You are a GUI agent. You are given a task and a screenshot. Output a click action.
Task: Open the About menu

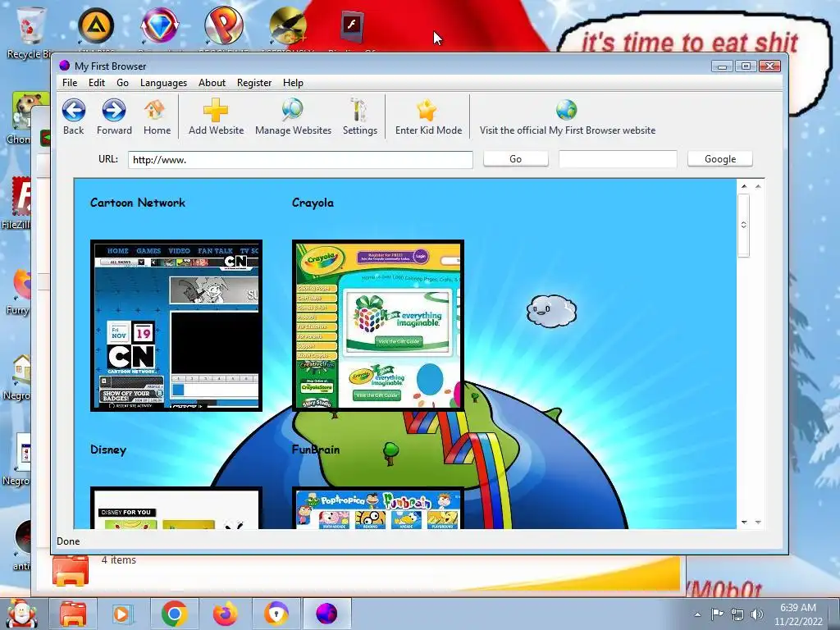pos(212,83)
